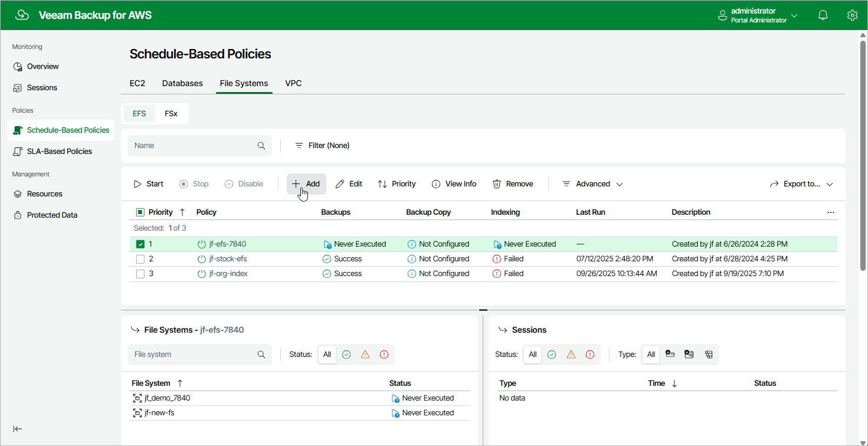
Task: Filter Sessions type by tree-structure icon
Action: tap(709, 354)
